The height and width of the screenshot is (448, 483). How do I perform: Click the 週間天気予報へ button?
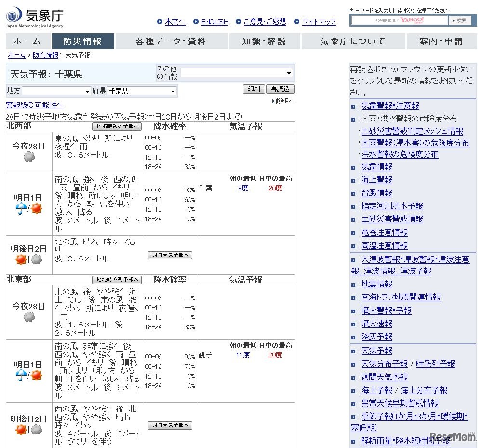170,255
